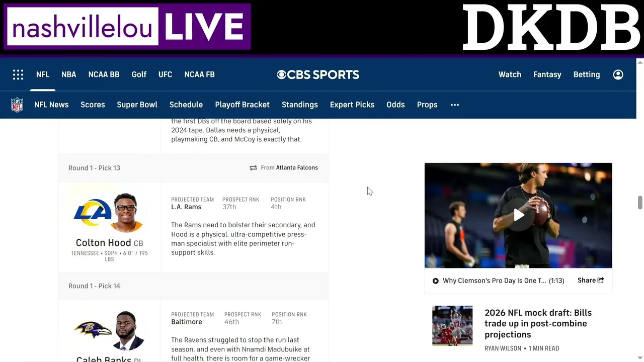Play the Clemson Pro Day video

518,215
